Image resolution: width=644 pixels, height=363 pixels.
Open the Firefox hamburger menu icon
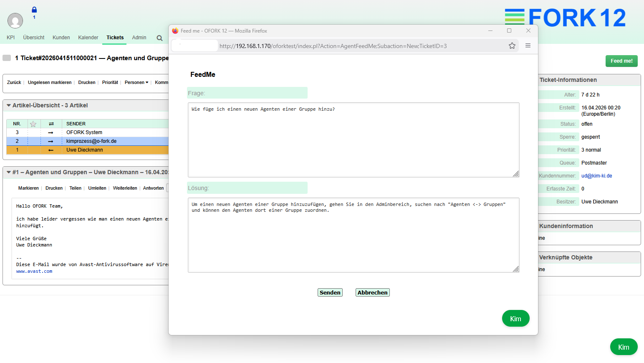[x=528, y=46]
